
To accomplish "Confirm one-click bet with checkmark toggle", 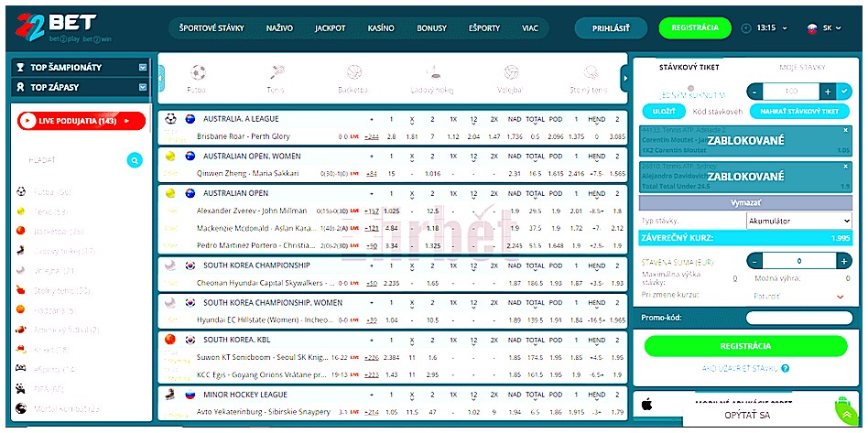I will (844, 92).
